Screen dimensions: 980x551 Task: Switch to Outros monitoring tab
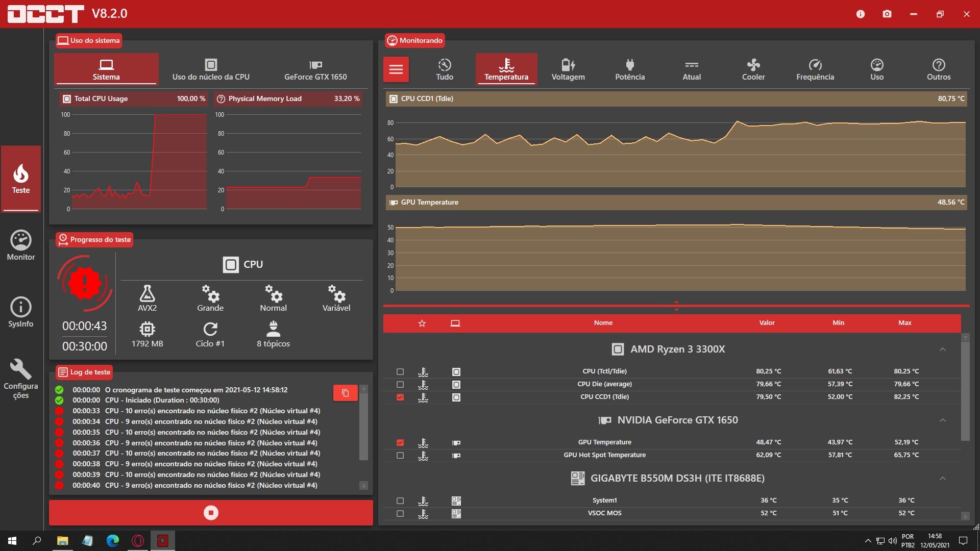point(939,69)
